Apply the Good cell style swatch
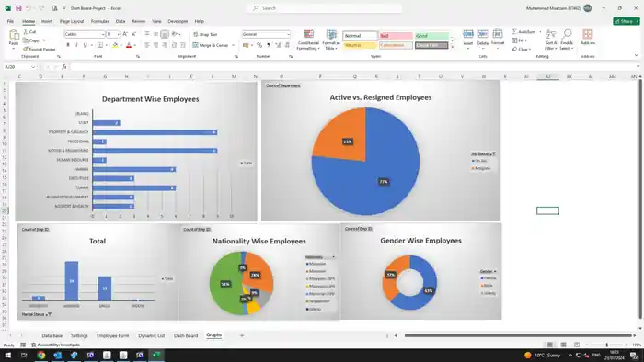This screenshot has width=644, height=362. [x=431, y=36]
